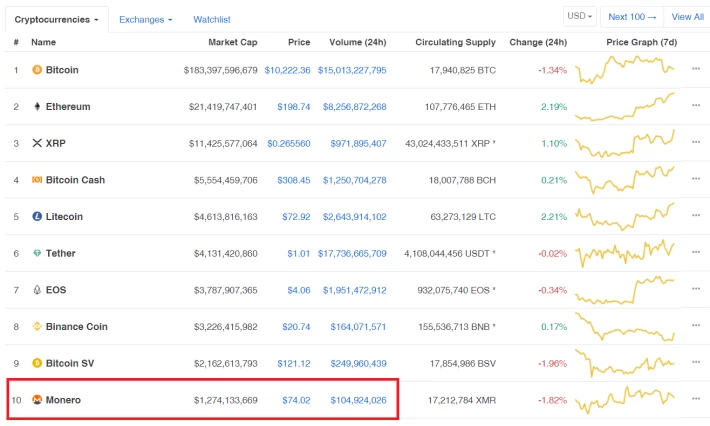This screenshot has height=426, width=710.
Task: Open the more options menu for Bitcoin
Action: tap(696, 69)
